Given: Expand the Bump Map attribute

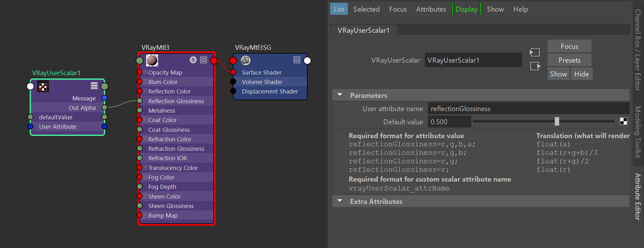Looking at the screenshot, I should pos(145,215).
